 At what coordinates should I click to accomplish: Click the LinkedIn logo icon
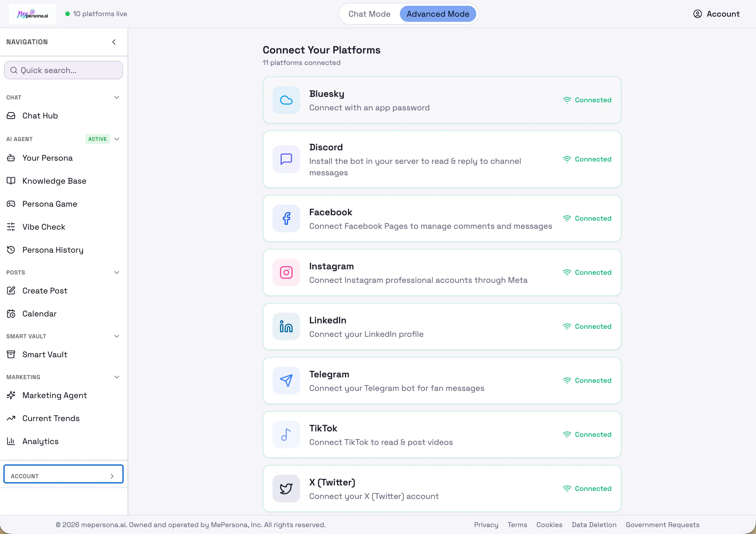point(286,326)
